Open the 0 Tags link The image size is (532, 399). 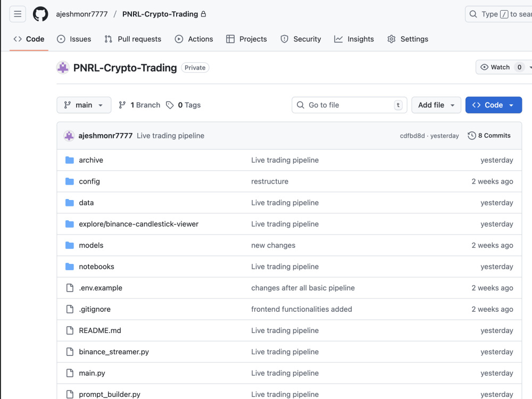click(184, 105)
